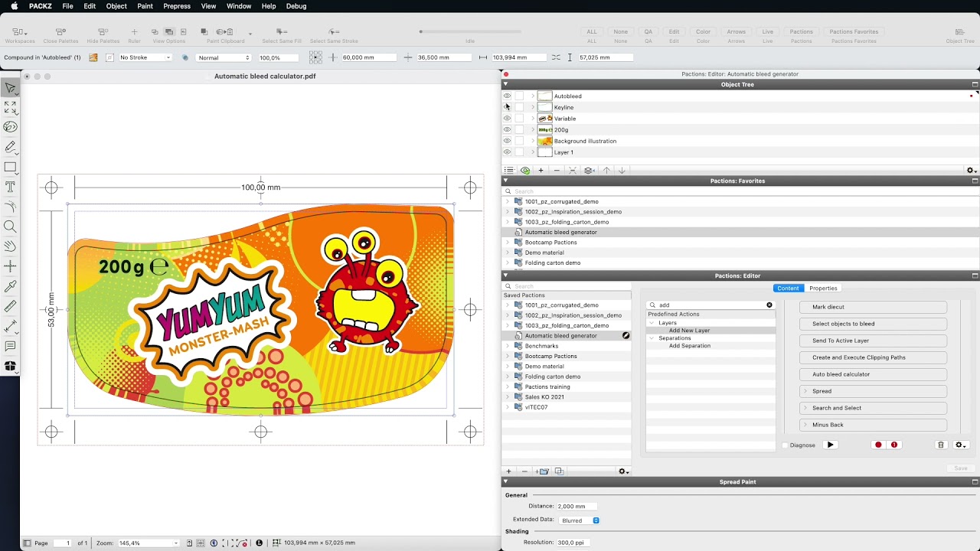The height and width of the screenshot is (551, 980).
Task: Click the Hide Palettes toolbar icon
Action: click(103, 32)
